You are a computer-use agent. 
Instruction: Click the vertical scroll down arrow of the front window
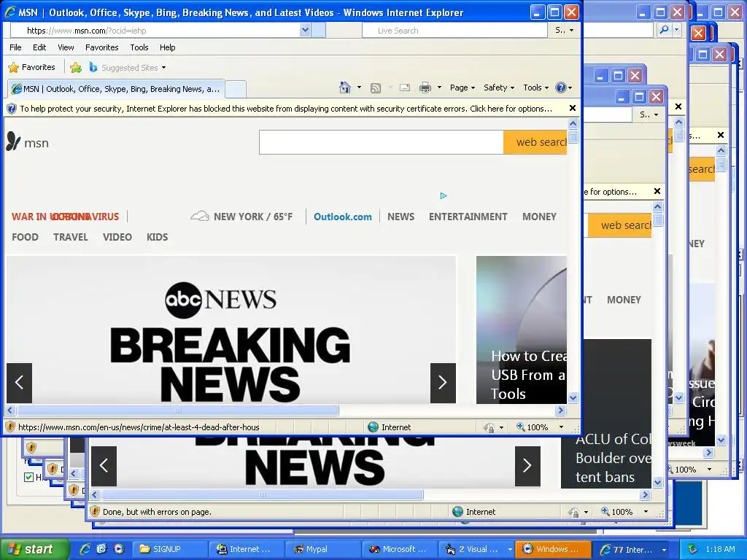[573, 397]
